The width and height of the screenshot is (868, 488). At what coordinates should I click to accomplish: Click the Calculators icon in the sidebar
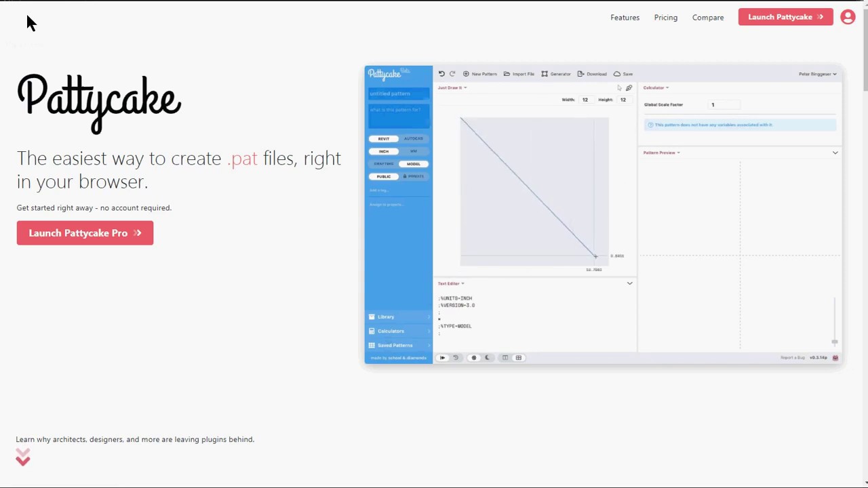(372, 331)
